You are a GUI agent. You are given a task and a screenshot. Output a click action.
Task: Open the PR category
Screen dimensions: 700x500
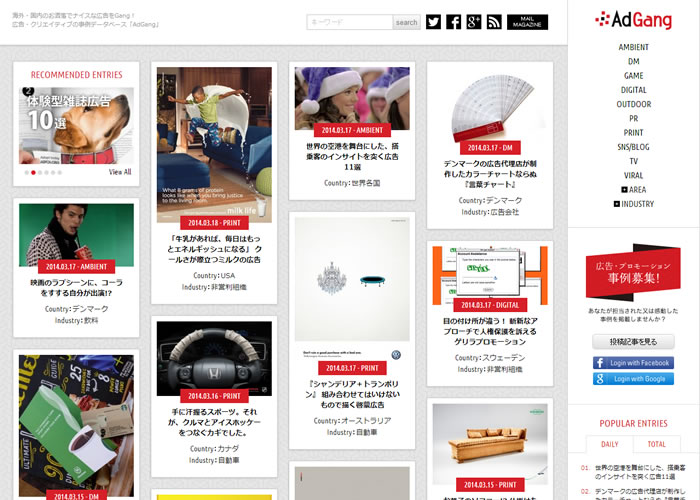tap(633, 119)
